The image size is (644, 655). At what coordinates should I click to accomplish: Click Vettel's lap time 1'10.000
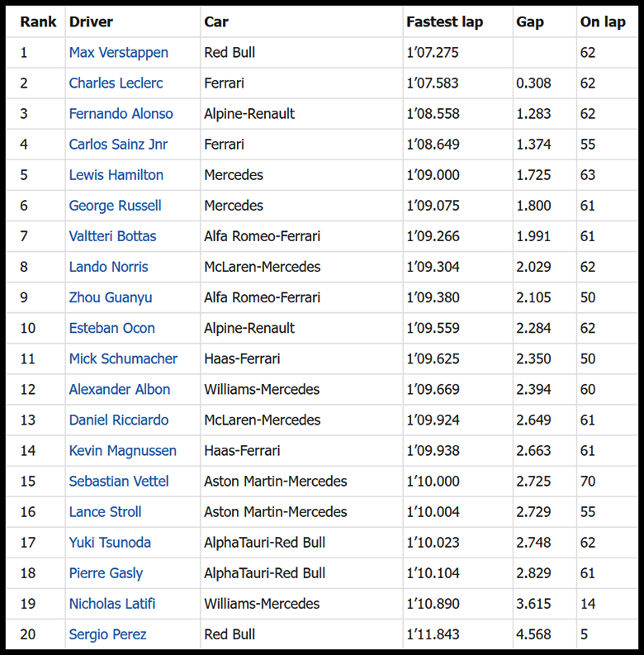tap(433, 482)
